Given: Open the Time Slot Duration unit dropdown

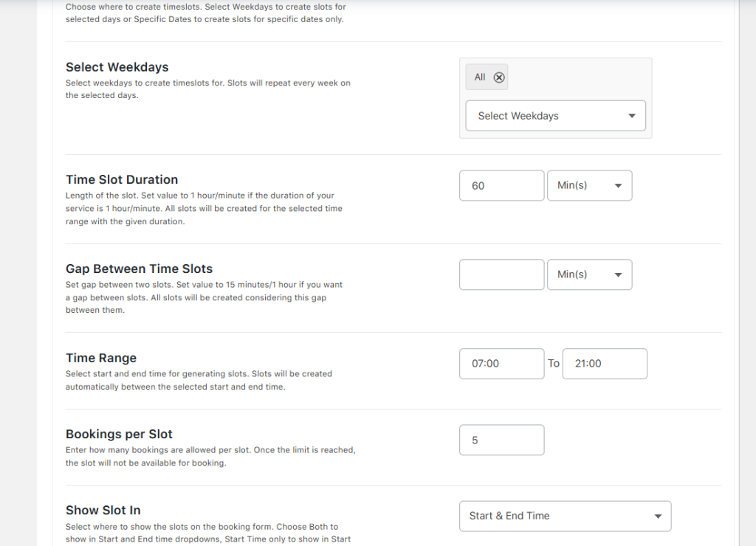Looking at the screenshot, I should tap(589, 186).
